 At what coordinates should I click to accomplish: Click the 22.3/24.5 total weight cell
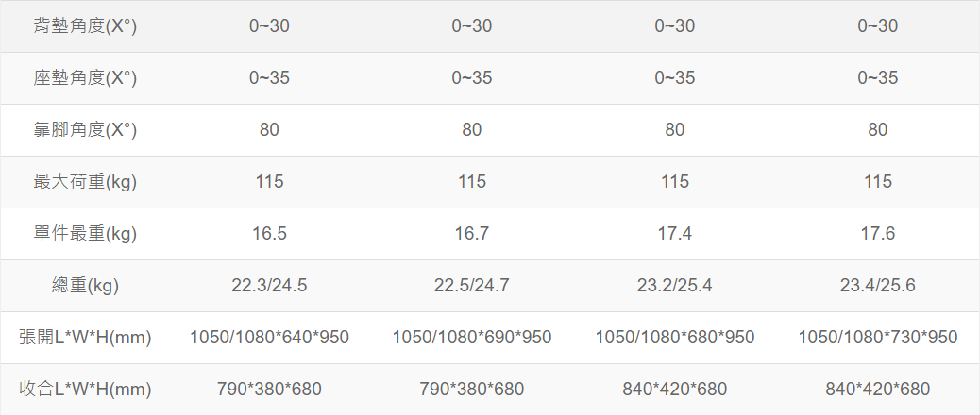tap(269, 286)
